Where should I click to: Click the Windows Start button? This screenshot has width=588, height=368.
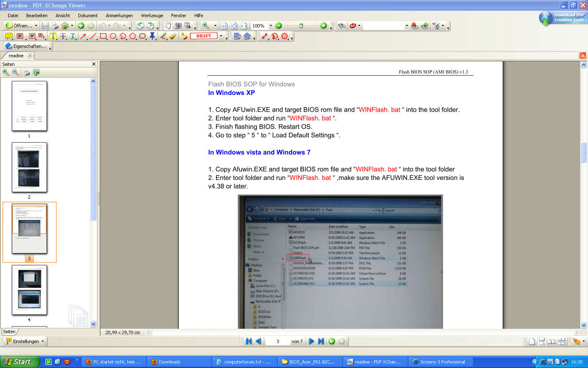20,362
